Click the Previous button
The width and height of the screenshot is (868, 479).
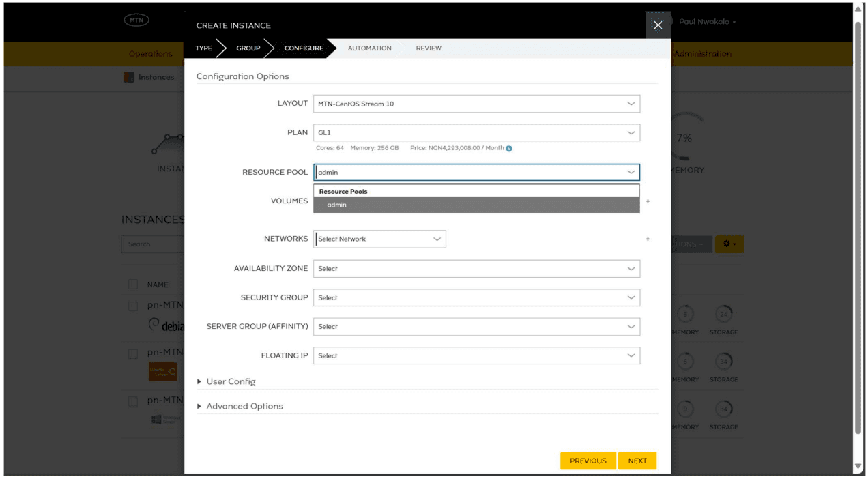coord(588,461)
